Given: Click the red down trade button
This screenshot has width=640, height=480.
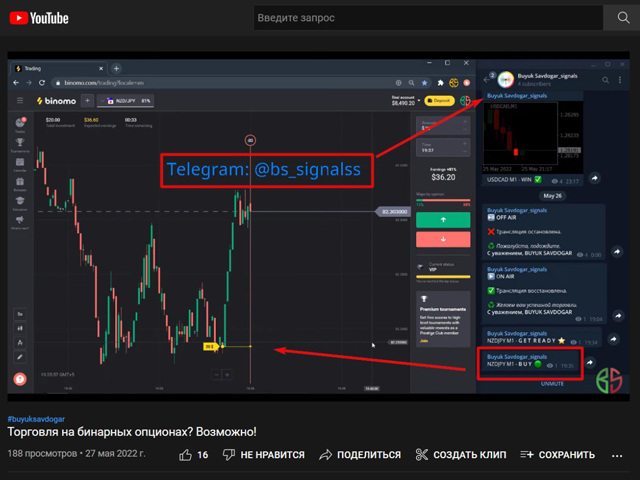Looking at the screenshot, I should [443, 239].
